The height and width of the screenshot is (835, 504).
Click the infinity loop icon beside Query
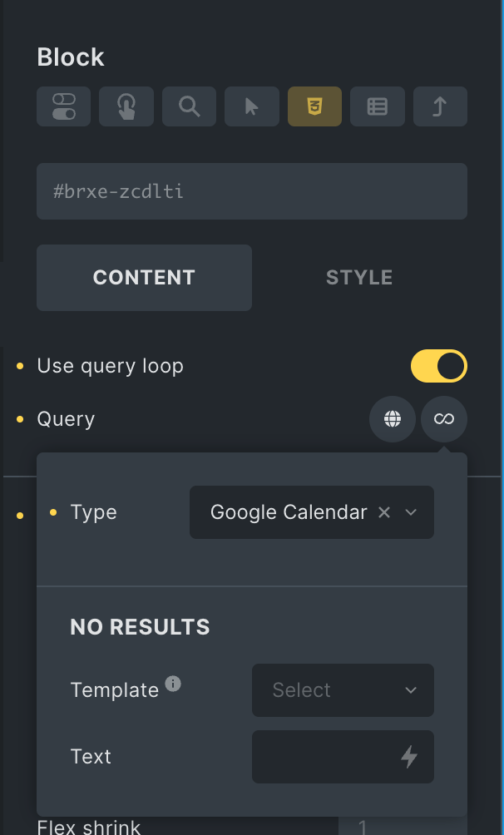[x=443, y=419]
